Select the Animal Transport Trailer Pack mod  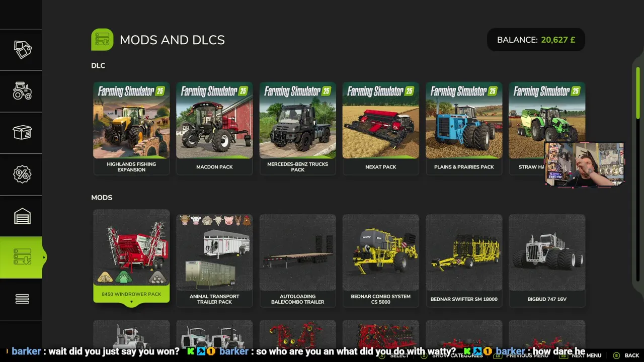coord(214,260)
